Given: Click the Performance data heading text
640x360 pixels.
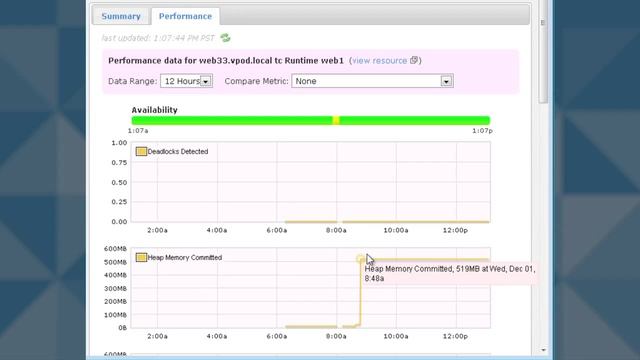Looking at the screenshot, I should [x=226, y=60].
